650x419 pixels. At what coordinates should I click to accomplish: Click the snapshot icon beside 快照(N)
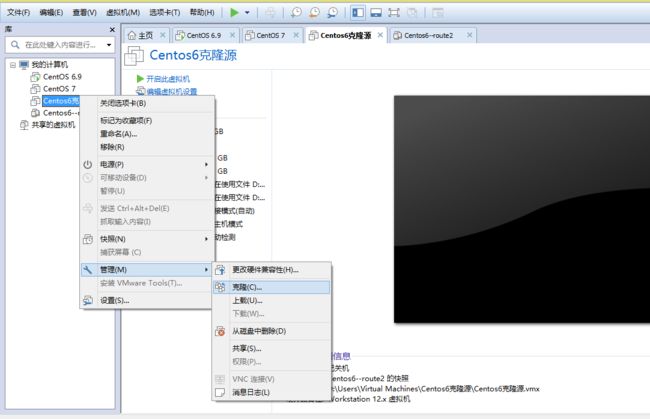point(87,239)
